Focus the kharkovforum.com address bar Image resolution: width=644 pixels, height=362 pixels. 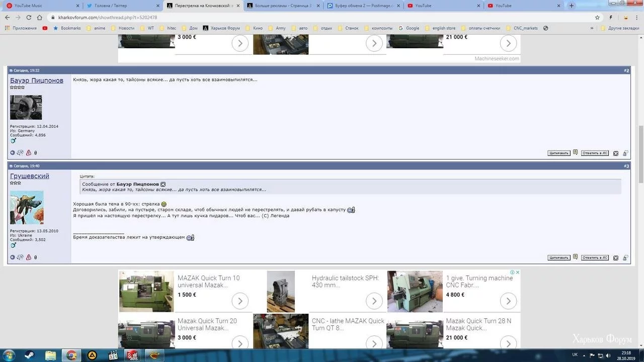click(x=322, y=17)
